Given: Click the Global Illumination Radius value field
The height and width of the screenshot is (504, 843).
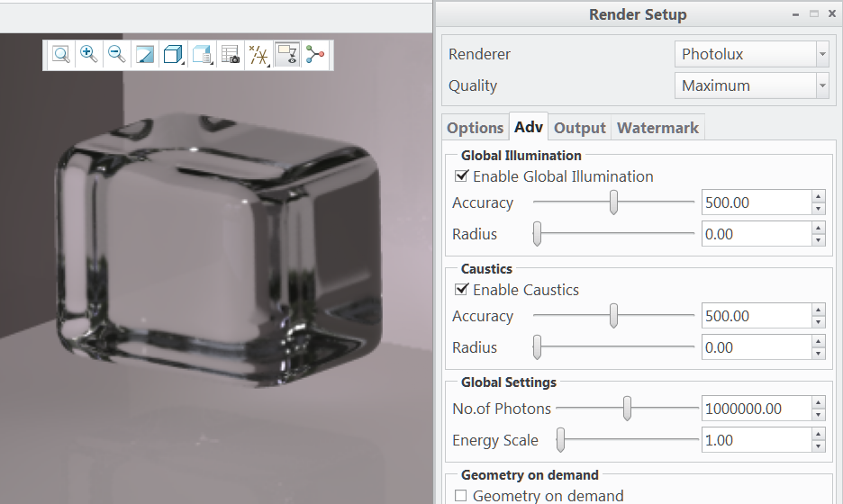Looking at the screenshot, I should point(757,234).
